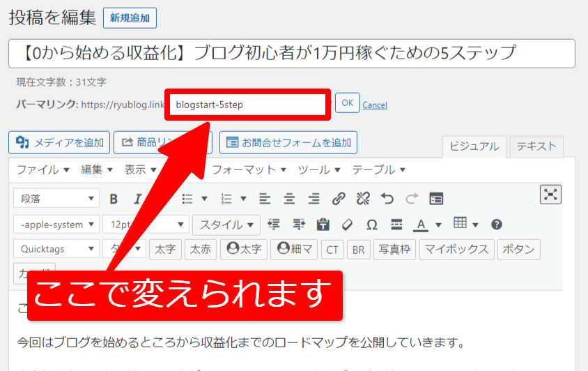Click the ボタン quicktag button
The height and width of the screenshot is (371, 588).
518,250
